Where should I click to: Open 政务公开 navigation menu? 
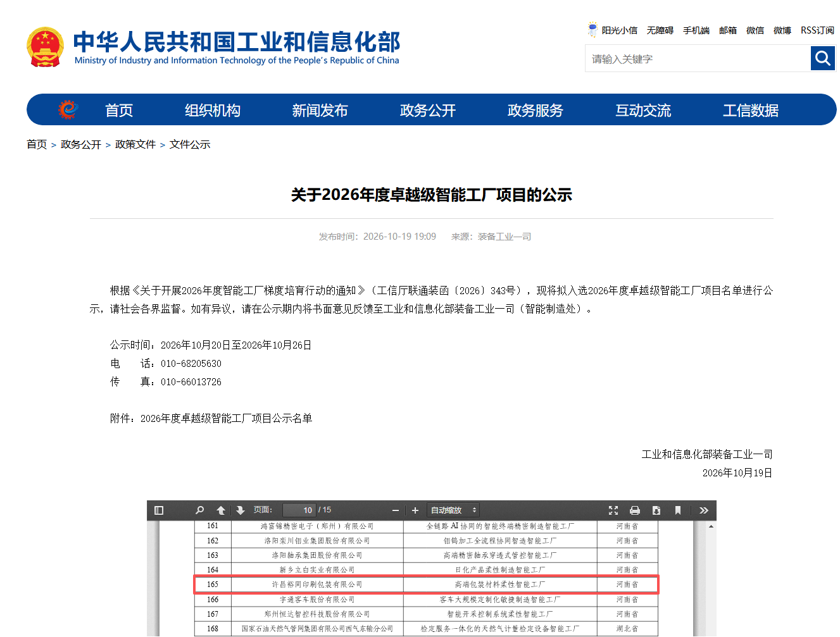click(428, 110)
